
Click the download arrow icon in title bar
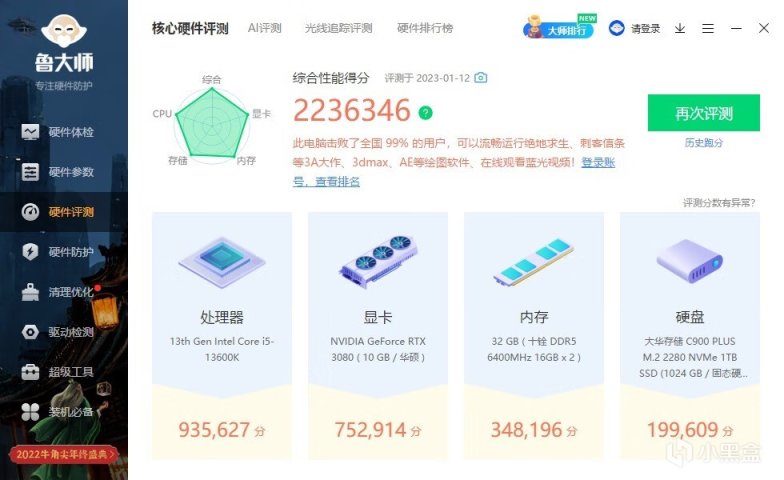click(680, 28)
